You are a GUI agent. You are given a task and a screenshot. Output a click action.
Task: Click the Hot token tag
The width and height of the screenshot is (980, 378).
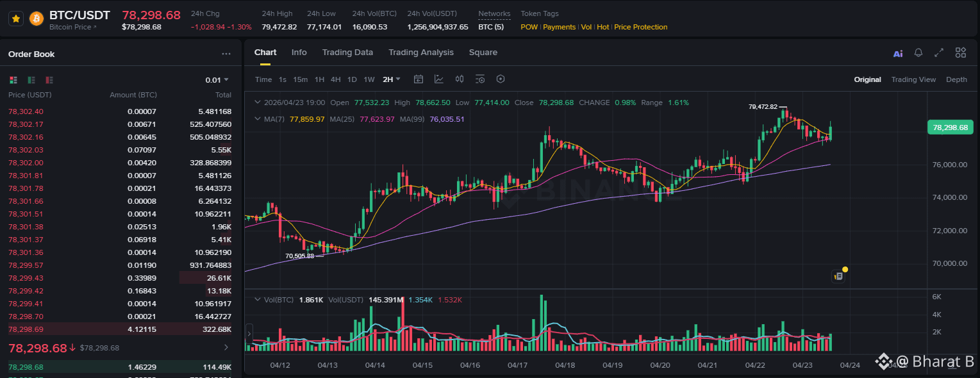tap(603, 27)
